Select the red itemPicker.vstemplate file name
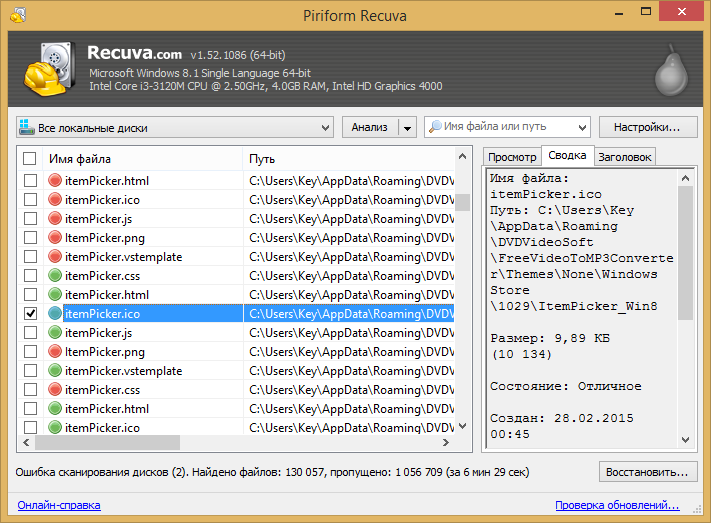This screenshot has height=523, width=711. pos(123,257)
